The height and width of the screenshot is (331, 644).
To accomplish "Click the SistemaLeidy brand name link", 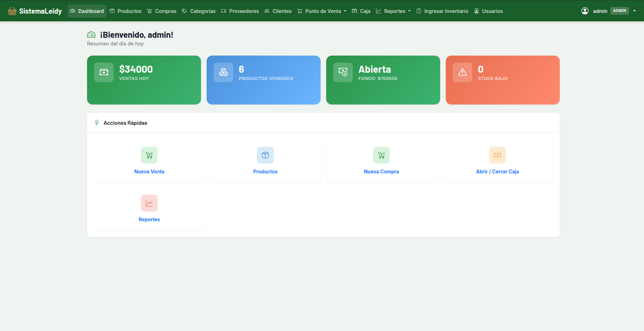I will 41,11.
